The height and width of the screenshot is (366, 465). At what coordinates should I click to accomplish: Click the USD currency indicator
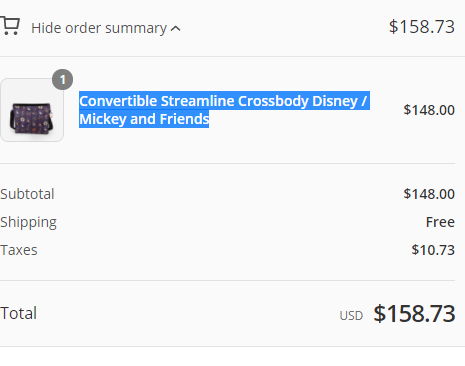(351, 316)
